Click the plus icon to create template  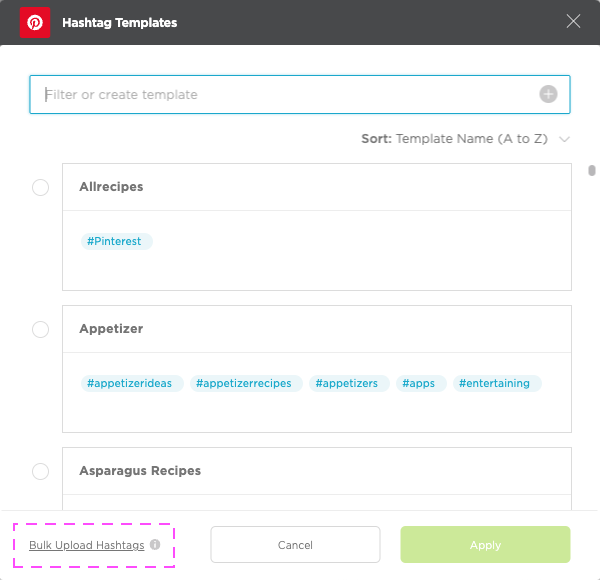[548, 94]
